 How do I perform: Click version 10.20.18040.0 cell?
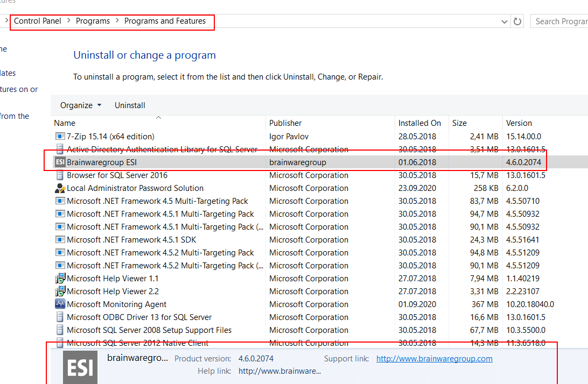click(x=530, y=304)
